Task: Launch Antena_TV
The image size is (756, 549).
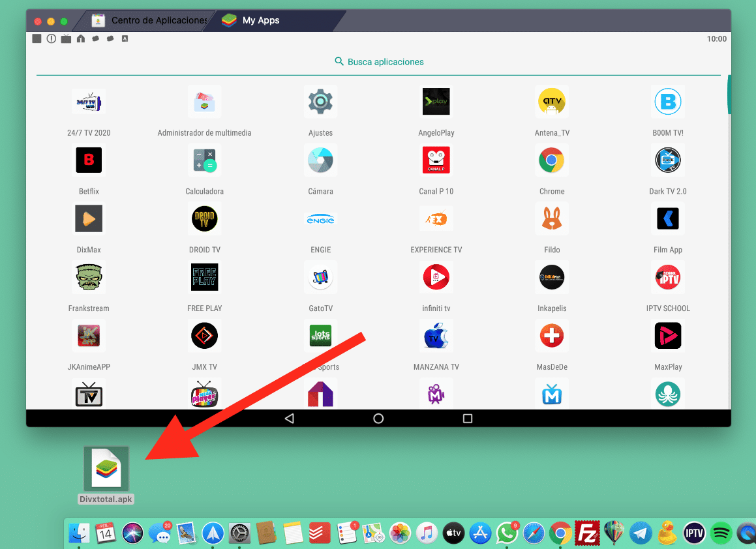Action: point(552,101)
